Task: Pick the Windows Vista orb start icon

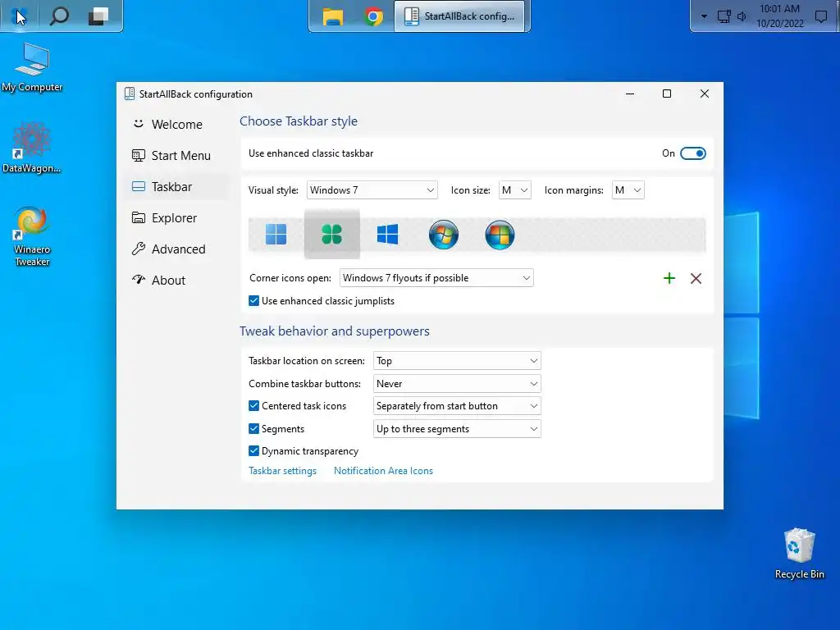Action: point(500,235)
